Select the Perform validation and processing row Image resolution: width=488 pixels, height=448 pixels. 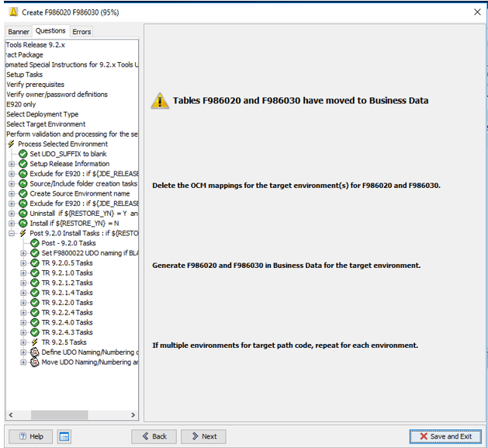click(72, 134)
